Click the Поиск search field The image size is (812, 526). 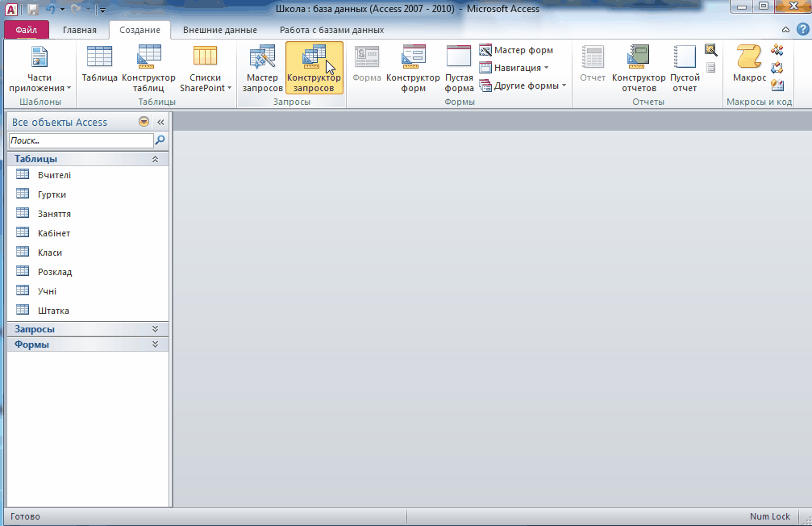[x=81, y=140]
